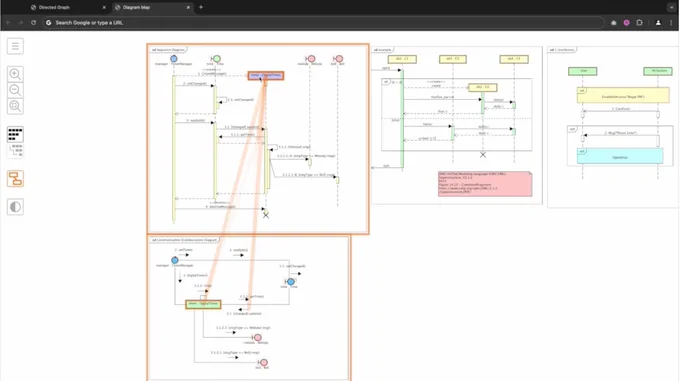
Task: Click the grey extension icon in the toolbar
Action: pos(614,23)
